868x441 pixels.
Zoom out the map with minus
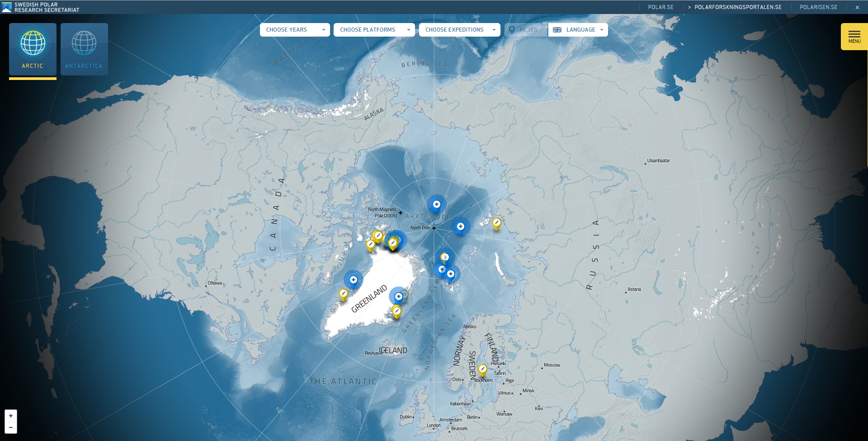click(11, 427)
